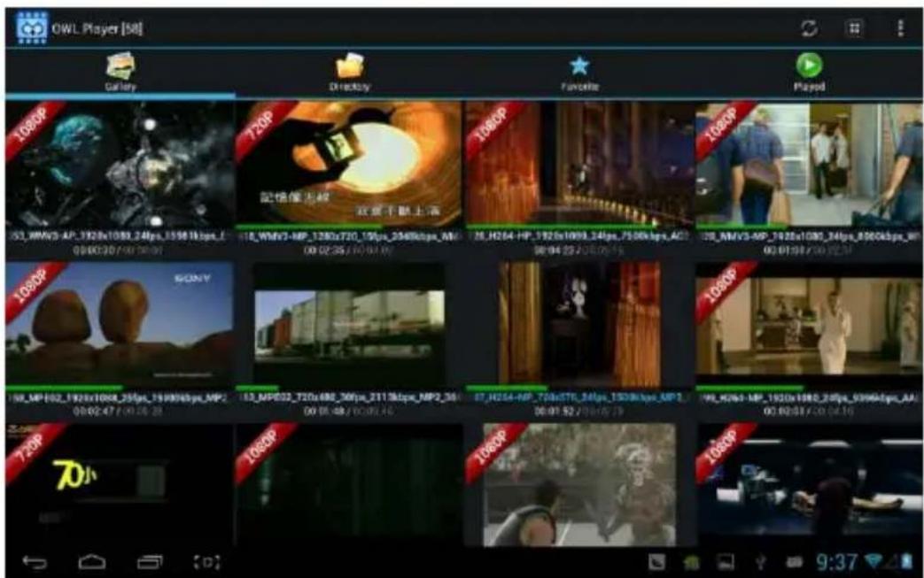The height and width of the screenshot is (578, 924).
Task: Click the 00:01:52 playback time text
Action: (x=556, y=411)
